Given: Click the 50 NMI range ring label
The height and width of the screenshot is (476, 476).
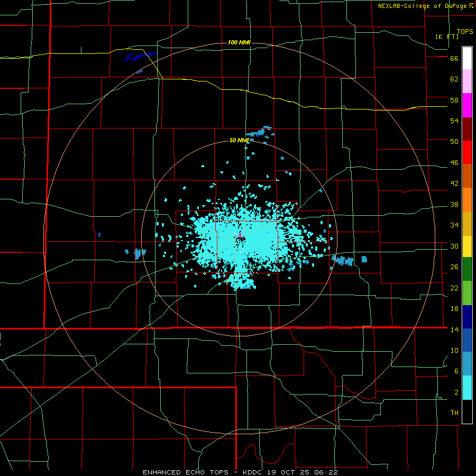Looking at the screenshot, I should pos(239,140).
